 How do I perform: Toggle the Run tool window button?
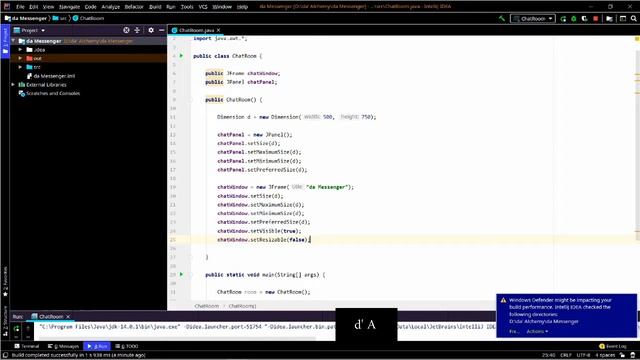(97, 346)
